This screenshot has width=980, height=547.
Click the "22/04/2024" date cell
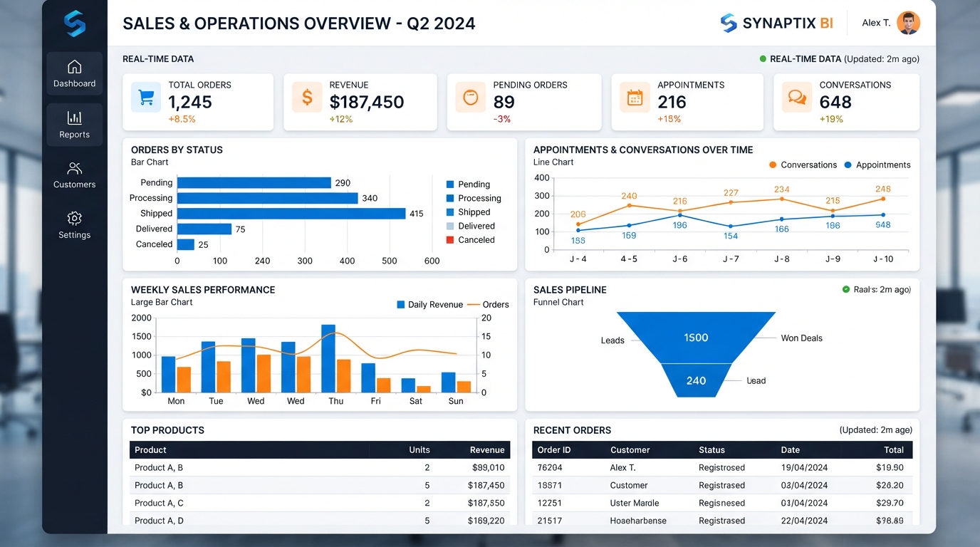pos(805,521)
